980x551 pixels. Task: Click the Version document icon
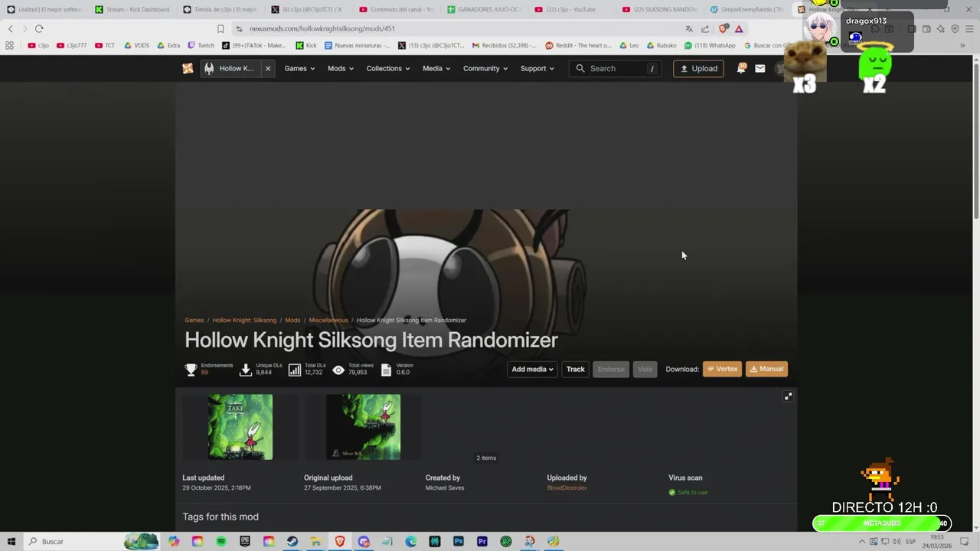point(386,370)
